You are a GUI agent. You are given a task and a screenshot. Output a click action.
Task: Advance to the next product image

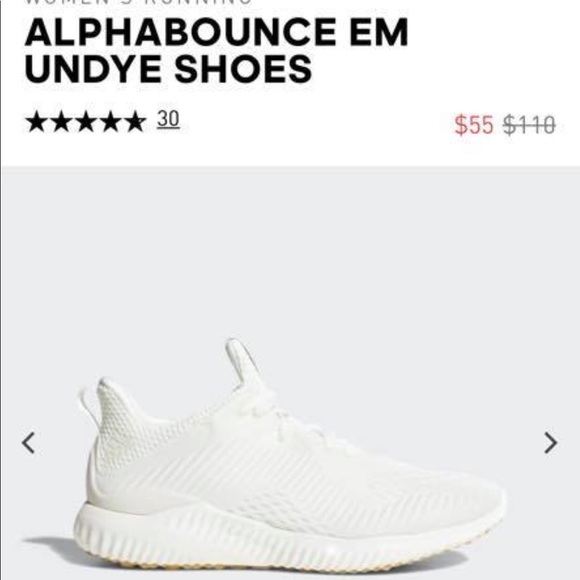(550, 443)
